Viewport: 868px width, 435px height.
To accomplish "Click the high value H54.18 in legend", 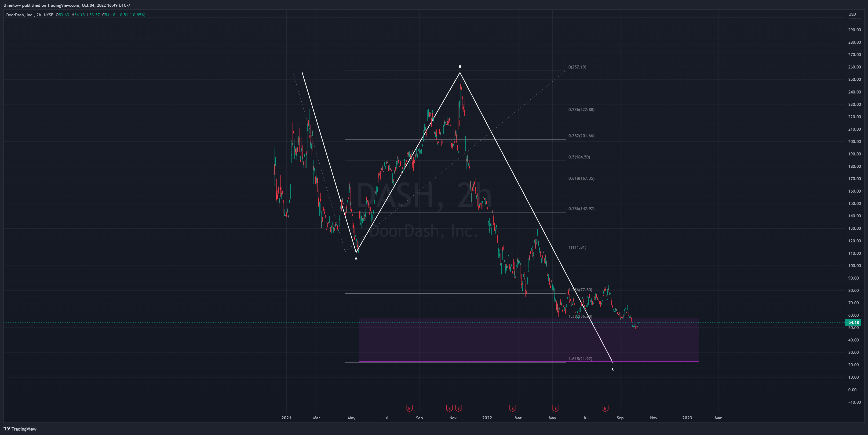I will (78, 15).
